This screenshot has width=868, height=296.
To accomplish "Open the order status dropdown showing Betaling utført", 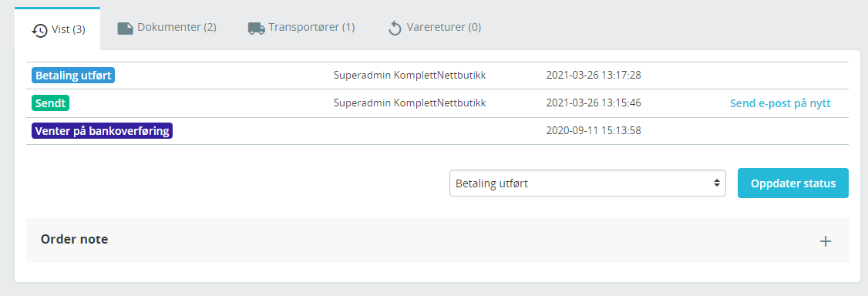I will pyautogui.click(x=587, y=183).
